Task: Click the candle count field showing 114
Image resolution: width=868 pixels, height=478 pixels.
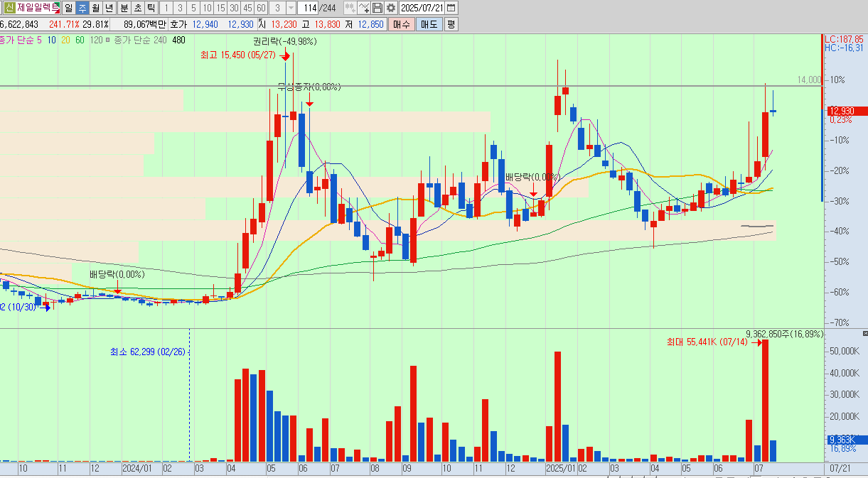Action: tap(308, 8)
